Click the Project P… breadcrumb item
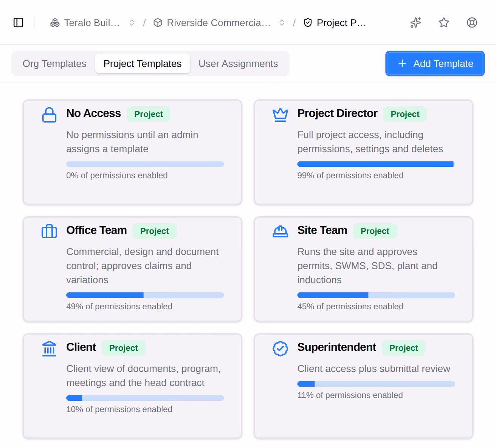Screen dimensions: 496x448 pyautogui.click(x=341, y=23)
